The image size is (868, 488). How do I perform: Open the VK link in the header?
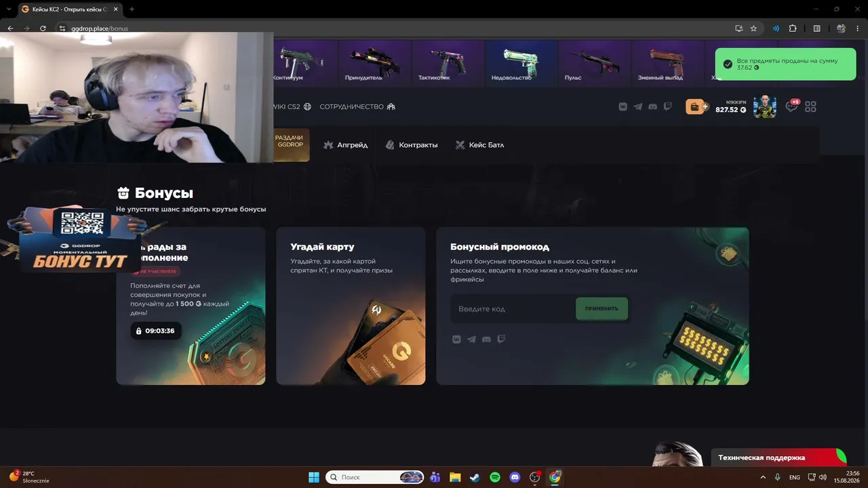(x=623, y=106)
